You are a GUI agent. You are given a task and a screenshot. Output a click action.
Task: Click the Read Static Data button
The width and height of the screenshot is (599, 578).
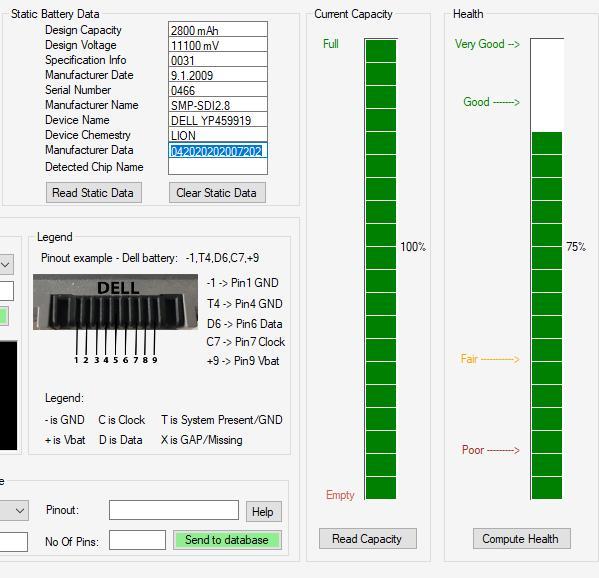coord(94,193)
